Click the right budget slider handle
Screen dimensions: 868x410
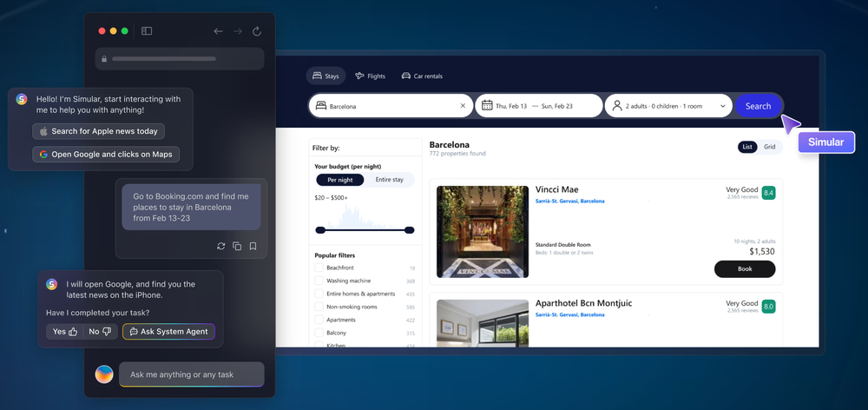point(410,230)
